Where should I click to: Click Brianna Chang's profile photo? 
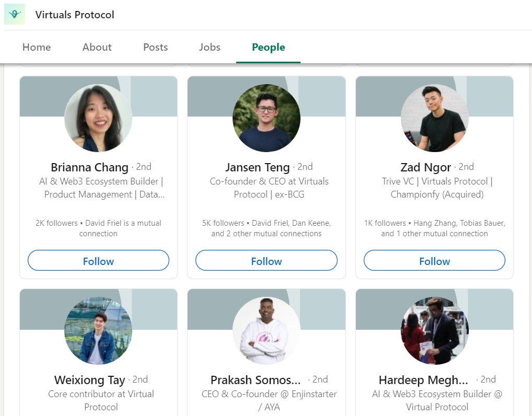pyautogui.click(x=98, y=118)
